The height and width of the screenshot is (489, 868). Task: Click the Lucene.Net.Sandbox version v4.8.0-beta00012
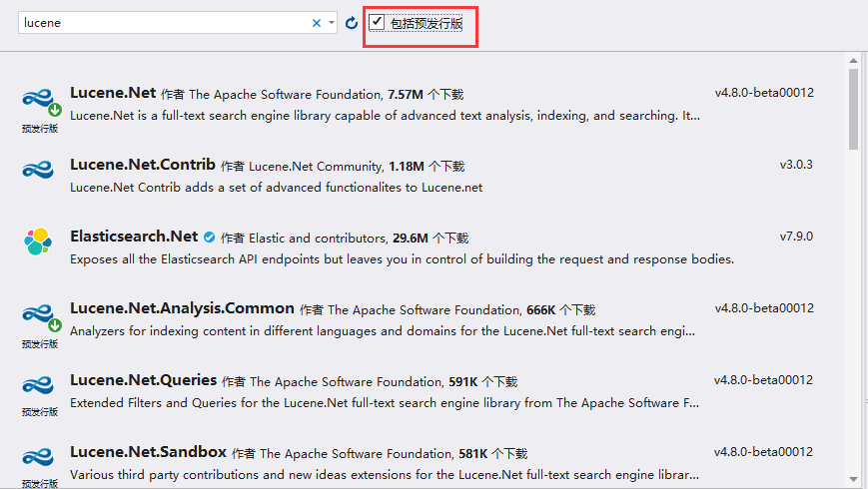[763, 452]
